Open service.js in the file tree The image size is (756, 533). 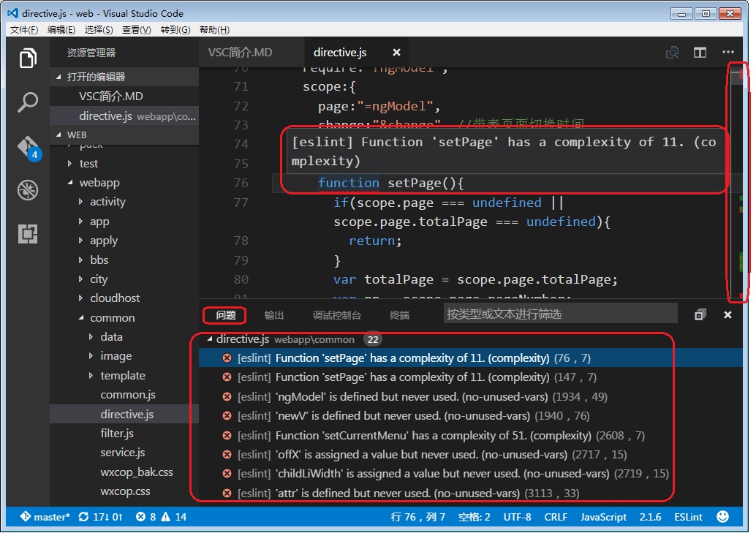pyautogui.click(x=122, y=453)
